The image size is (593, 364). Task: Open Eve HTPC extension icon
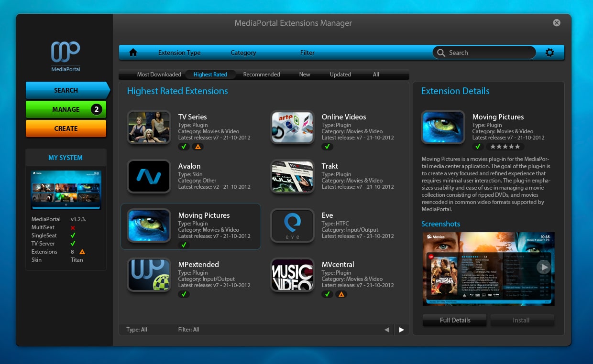click(x=292, y=225)
